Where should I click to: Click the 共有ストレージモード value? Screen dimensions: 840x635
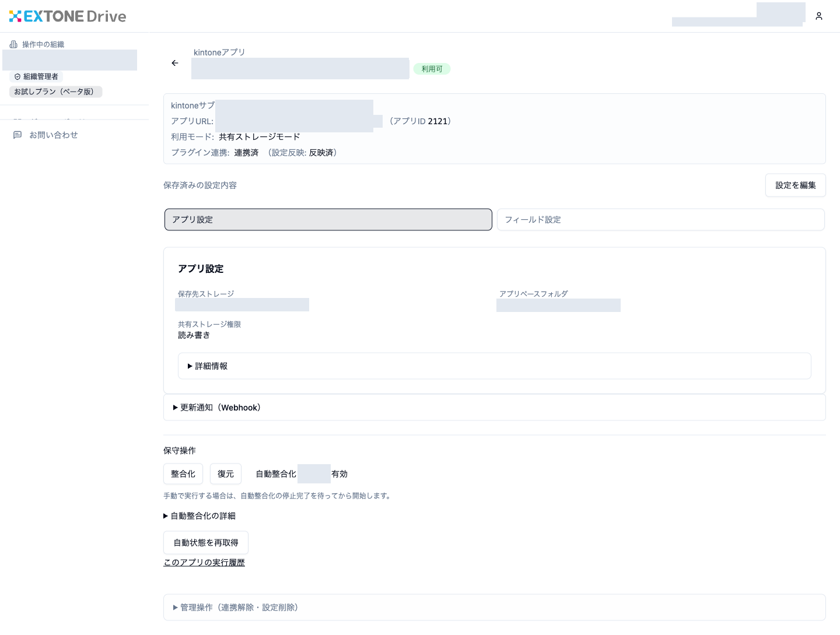pos(260,137)
